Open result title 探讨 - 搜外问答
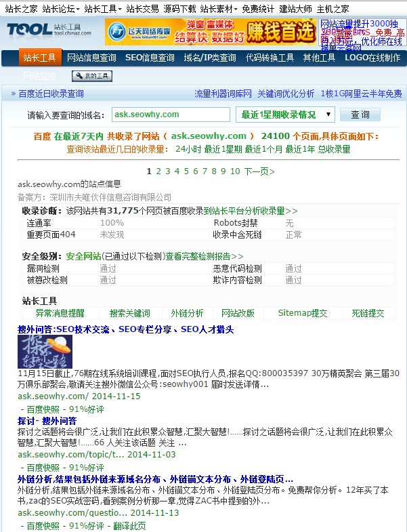Image resolution: width=407 pixels, height=532 pixels. tap(47, 421)
